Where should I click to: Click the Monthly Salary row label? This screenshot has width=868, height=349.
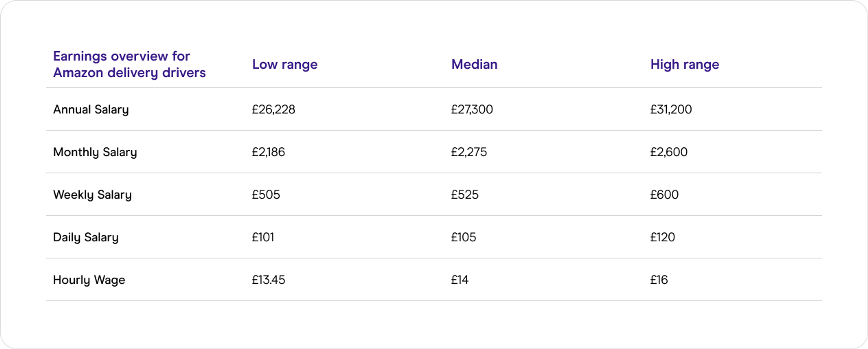95,152
